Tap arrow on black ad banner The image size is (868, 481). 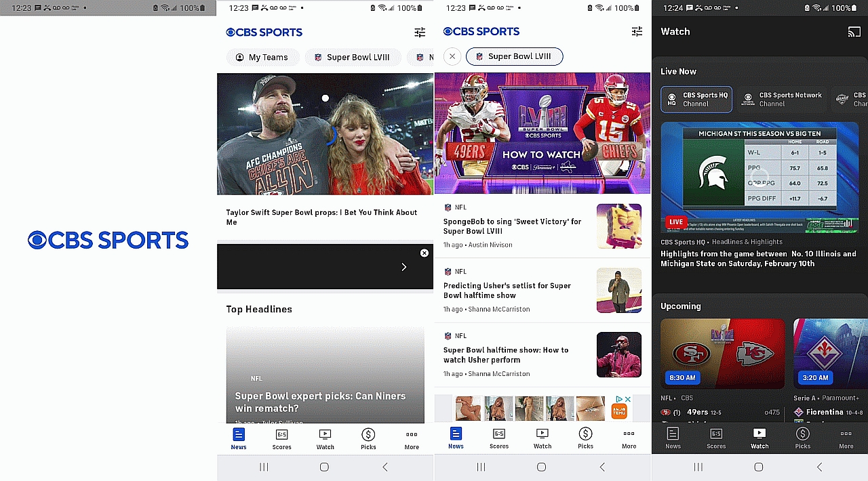(404, 267)
